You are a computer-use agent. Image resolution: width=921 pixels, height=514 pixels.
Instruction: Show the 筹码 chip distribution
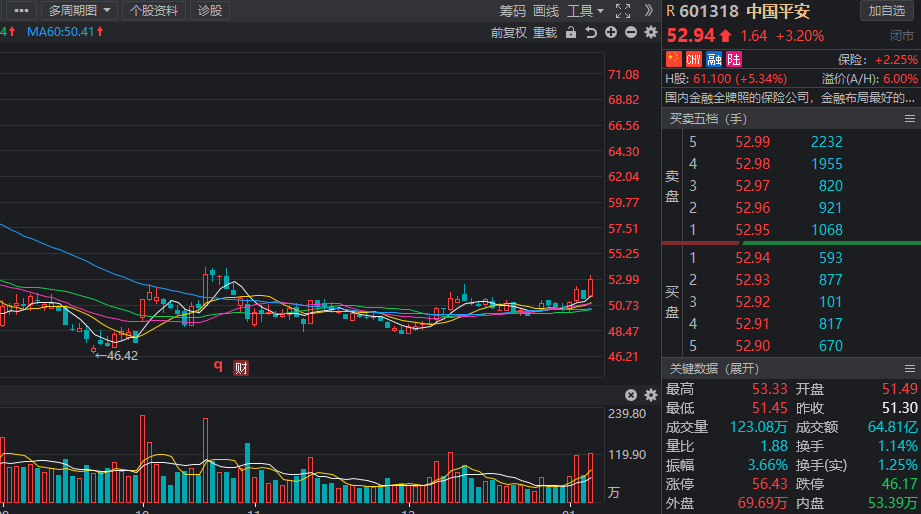point(512,11)
